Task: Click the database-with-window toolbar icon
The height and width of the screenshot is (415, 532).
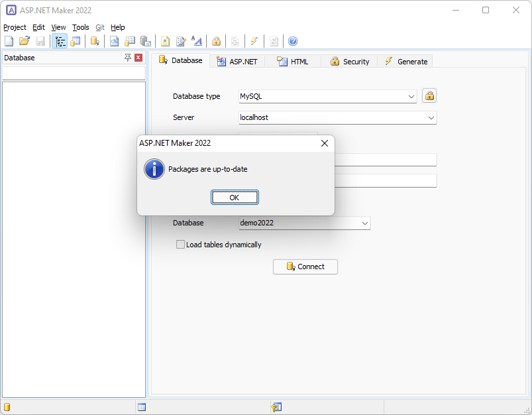Action: click(76, 41)
